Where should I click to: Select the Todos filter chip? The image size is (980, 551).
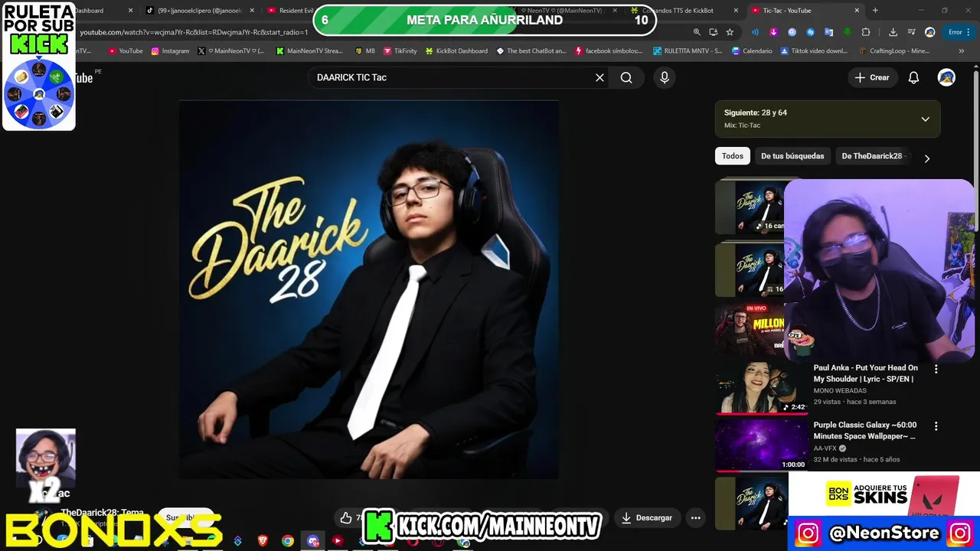coord(733,156)
